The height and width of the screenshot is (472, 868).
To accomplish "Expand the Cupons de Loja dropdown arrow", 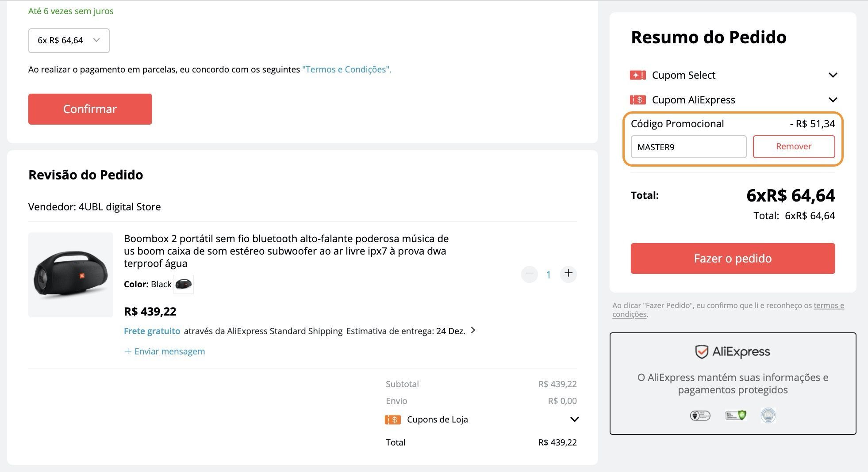I will 574,419.
